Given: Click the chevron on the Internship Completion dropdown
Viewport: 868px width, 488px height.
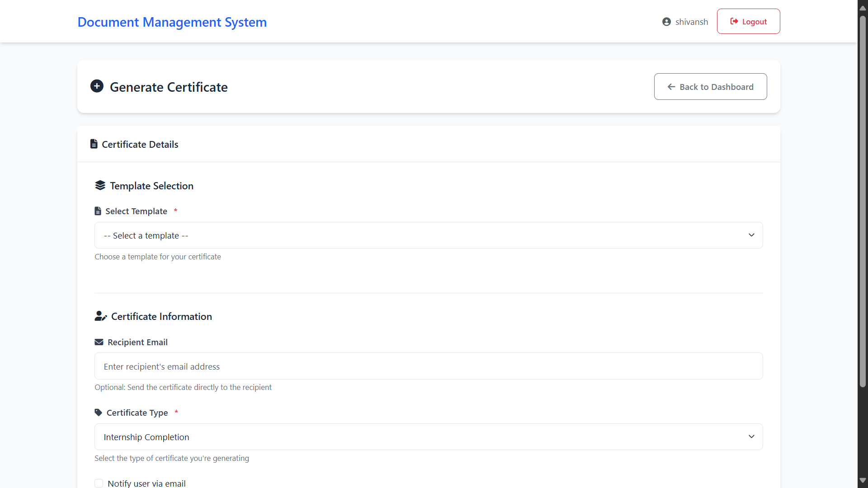Looking at the screenshot, I should click(x=751, y=436).
